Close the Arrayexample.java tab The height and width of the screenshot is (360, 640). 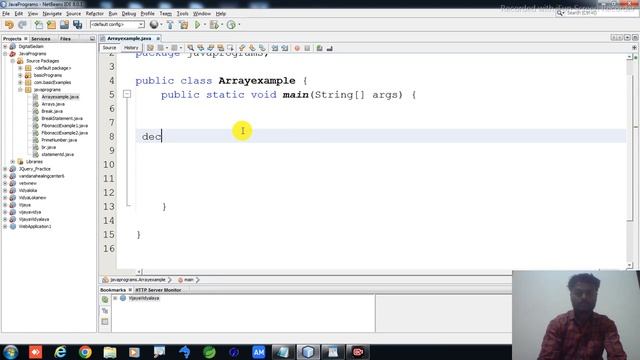click(x=158, y=38)
